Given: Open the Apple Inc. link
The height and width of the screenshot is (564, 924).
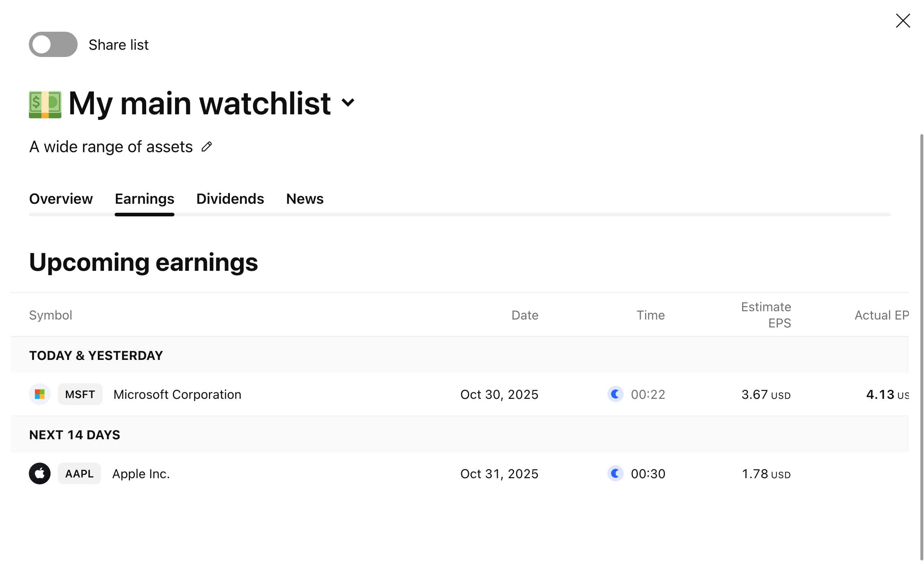Looking at the screenshot, I should pyautogui.click(x=141, y=474).
